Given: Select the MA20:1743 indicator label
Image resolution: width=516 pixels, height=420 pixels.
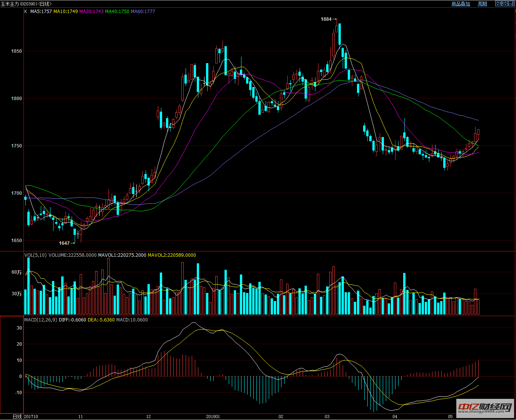Looking at the screenshot, I should [91, 12].
